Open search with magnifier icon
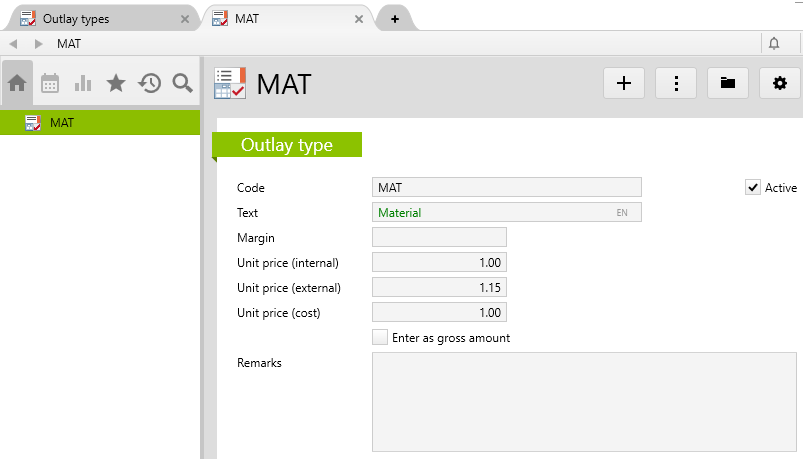Viewport: 803px width, 459px height. [x=182, y=84]
